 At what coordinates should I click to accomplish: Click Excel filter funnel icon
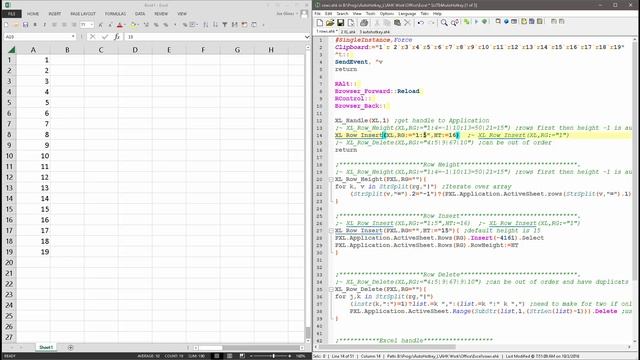coord(224,25)
